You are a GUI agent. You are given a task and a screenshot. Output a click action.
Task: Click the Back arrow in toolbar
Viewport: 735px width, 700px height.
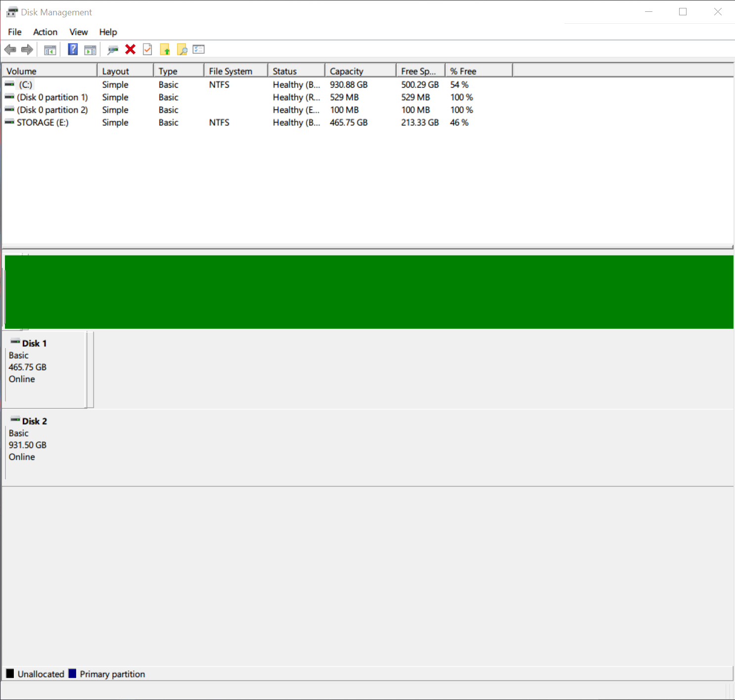click(10, 49)
